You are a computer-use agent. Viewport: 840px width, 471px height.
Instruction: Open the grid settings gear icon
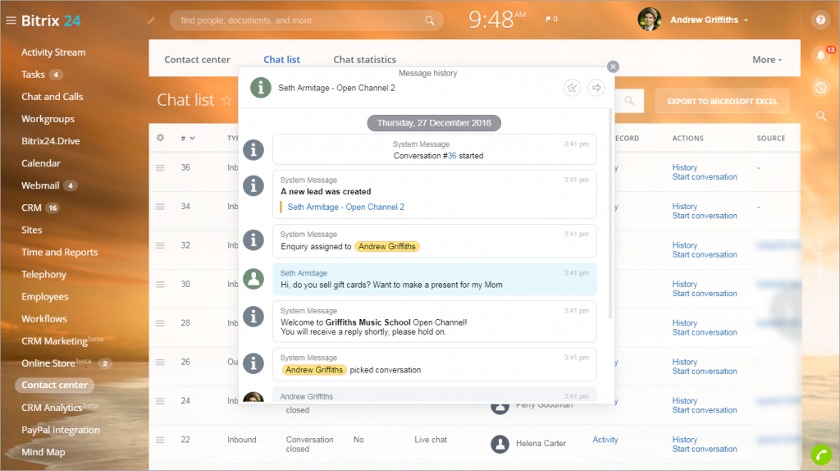(x=160, y=138)
